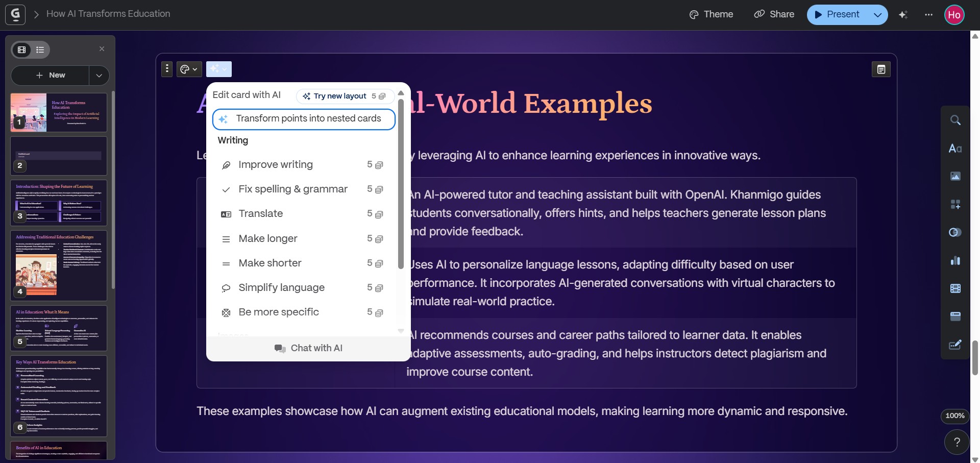Click 'Edit card with AI' heading

[247, 95]
